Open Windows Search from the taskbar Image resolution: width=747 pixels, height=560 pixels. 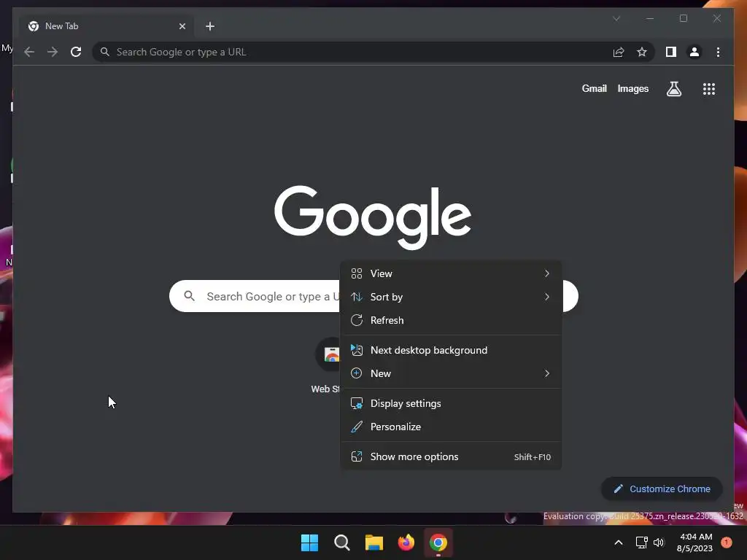tap(342, 542)
